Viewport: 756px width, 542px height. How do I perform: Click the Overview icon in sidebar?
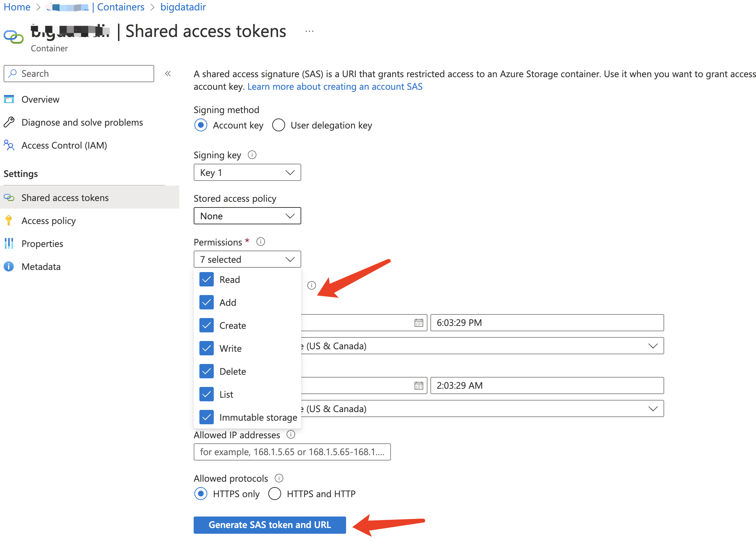pyautogui.click(x=9, y=99)
